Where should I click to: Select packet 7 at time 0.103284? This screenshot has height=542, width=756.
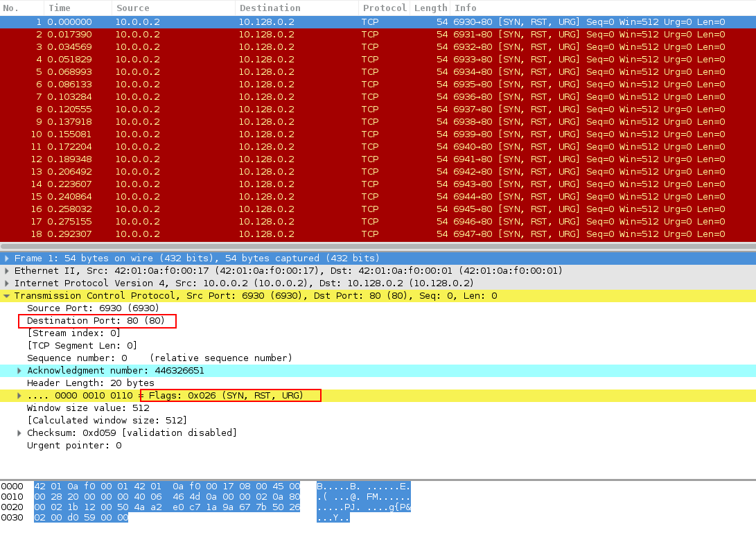(x=378, y=97)
